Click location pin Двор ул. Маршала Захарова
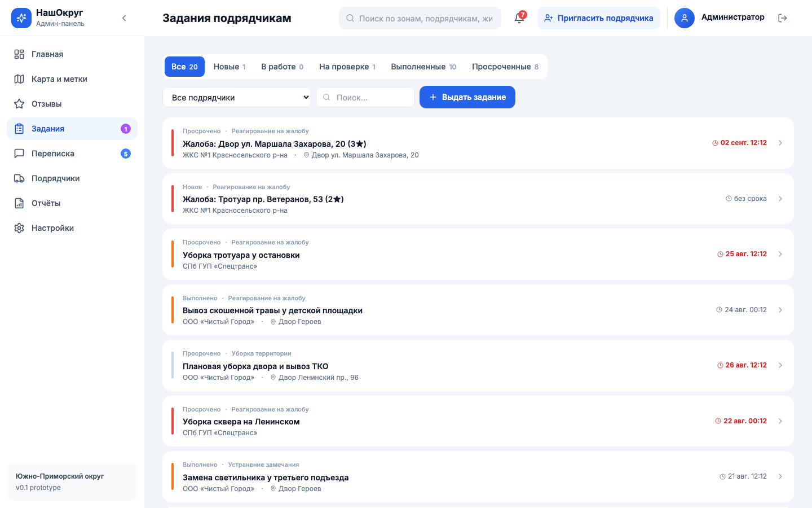812x508 pixels. coord(307,155)
